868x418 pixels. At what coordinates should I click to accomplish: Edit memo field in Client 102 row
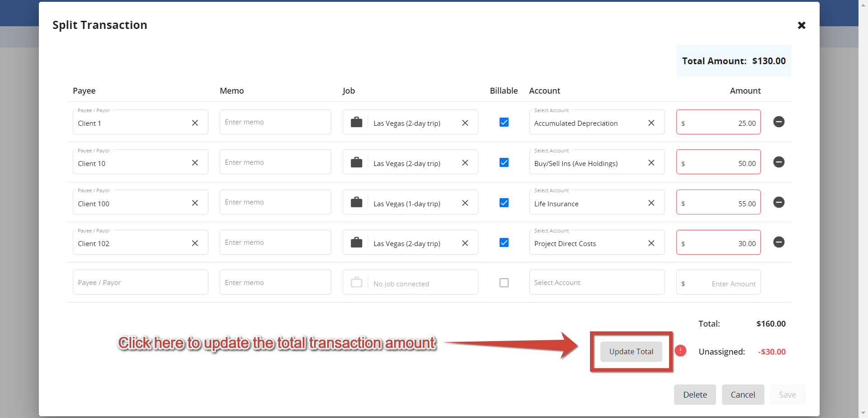[275, 242]
